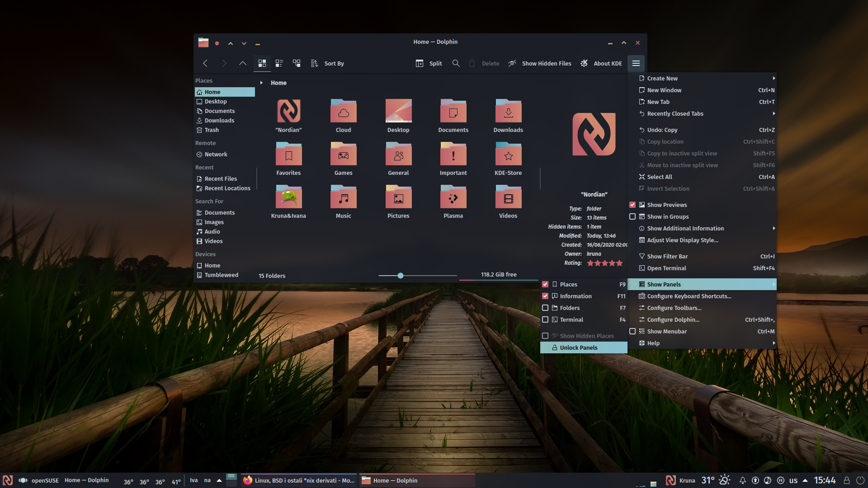The width and height of the screenshot is (868, 488).
Task: Switch to Compact view mode
Action: tap(279, 63)
